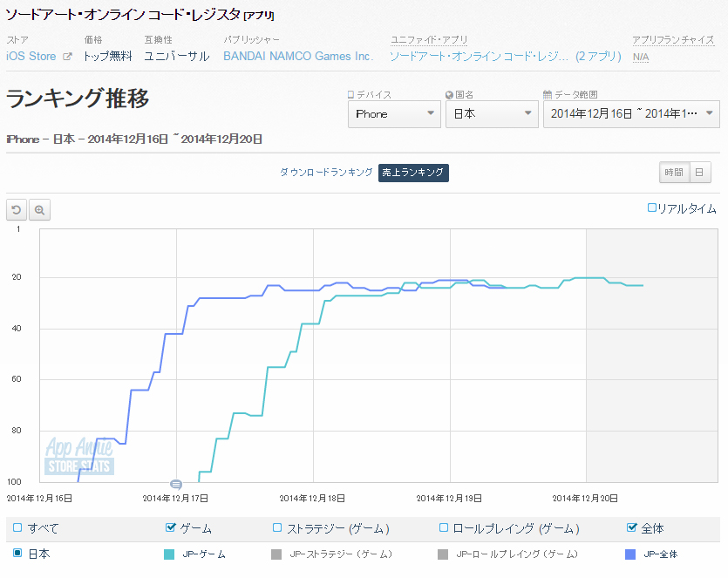Click the JP-全体 blue color swatch

click(x=630, y=554)
